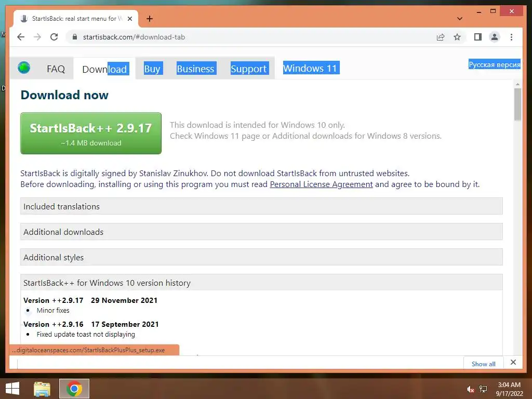This screenshot has height=399, width=532.
Task: Go to the Support tab
Action: [249, 69]
